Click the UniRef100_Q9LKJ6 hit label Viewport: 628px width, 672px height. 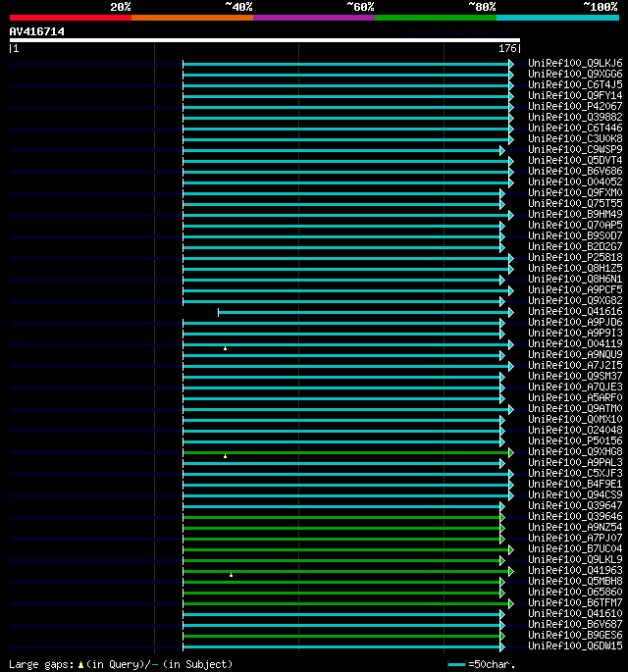coord(575,64)
